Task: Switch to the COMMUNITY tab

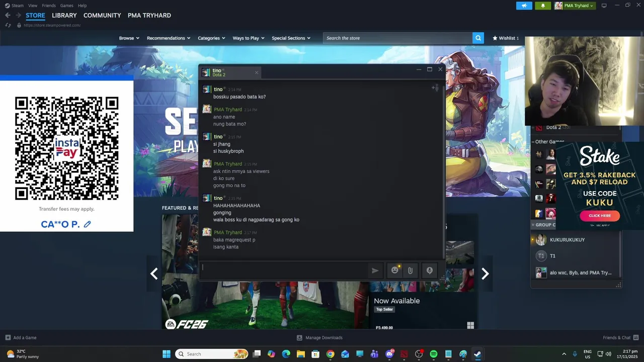Action: pyautogui.click(x=102, y=16)
